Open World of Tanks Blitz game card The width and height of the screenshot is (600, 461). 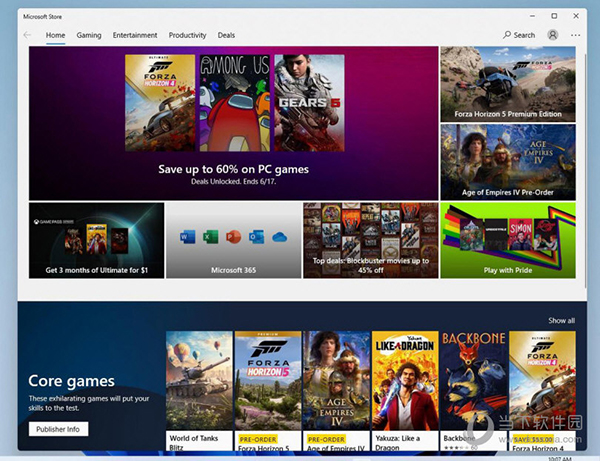(199, 391)
